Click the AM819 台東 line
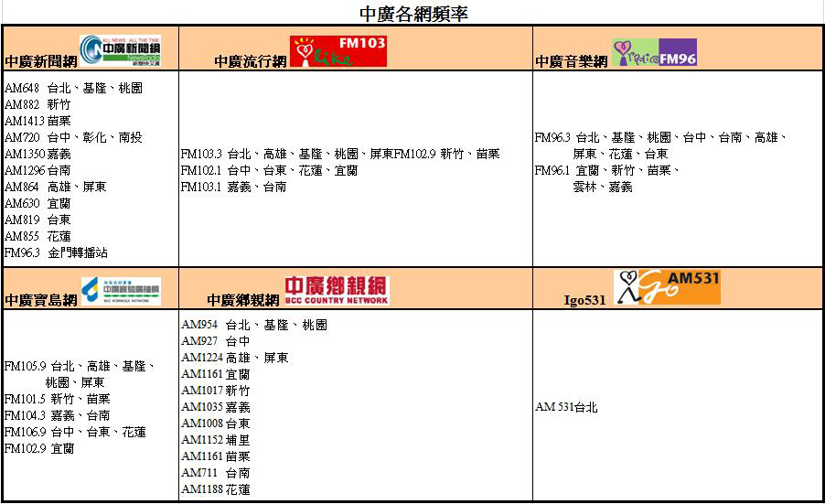The height and width of the screenshot is (504, 825). [x=37, y=220]
